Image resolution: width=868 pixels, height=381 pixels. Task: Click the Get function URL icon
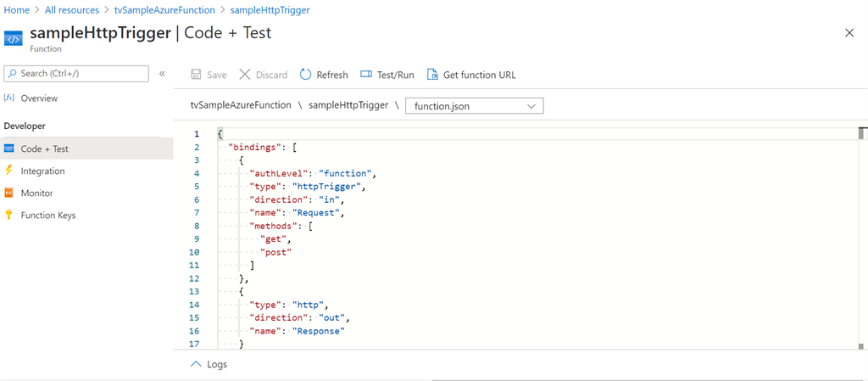432,75
